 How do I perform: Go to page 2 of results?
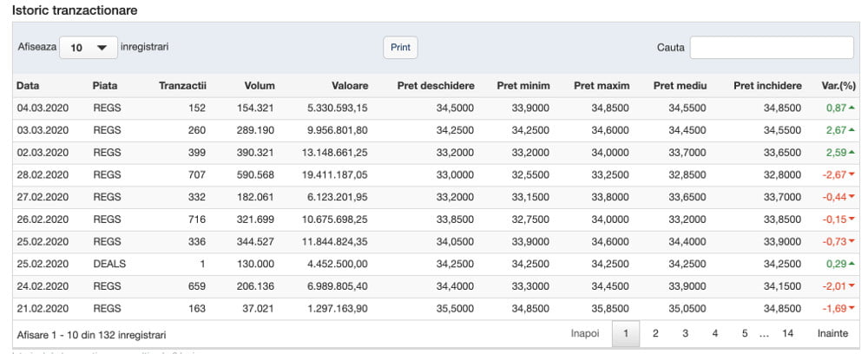pyautogui.click(x=655, y=333)
